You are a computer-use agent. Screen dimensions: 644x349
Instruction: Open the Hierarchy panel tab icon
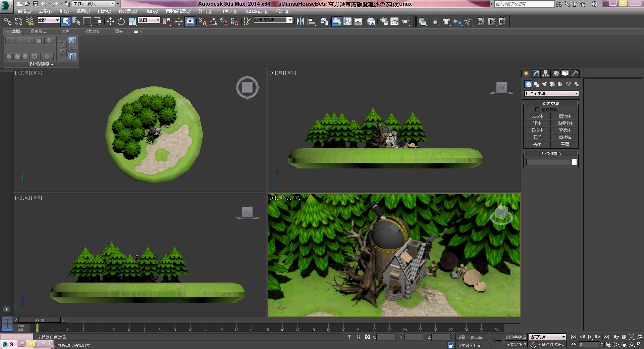click(546, 73)
